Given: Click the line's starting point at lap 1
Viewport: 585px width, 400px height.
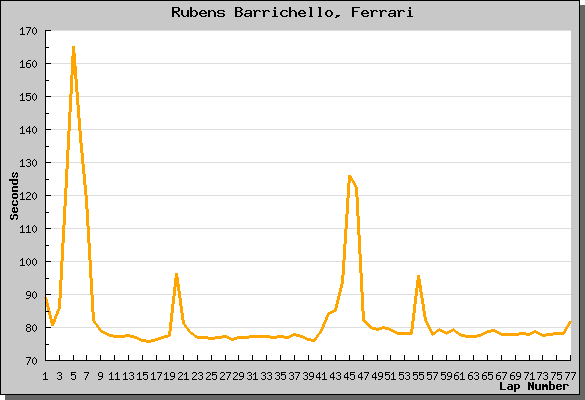Looking at the screenshot, I should tap(46, 297).
